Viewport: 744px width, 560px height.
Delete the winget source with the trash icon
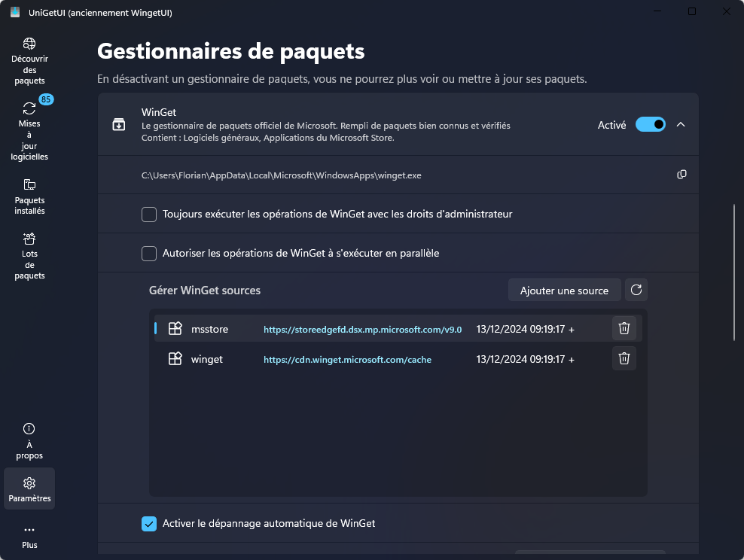624,358
